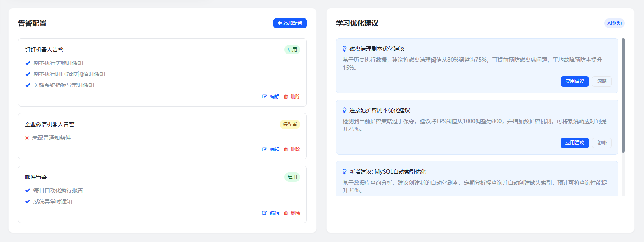
Task: Click edit pencil icon for 企业微信机器人告警
Action: (264, 150)
